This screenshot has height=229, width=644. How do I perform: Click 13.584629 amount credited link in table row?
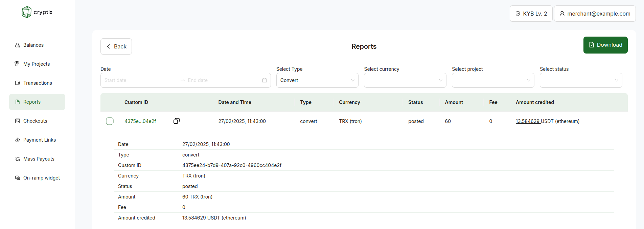[528, 121]
